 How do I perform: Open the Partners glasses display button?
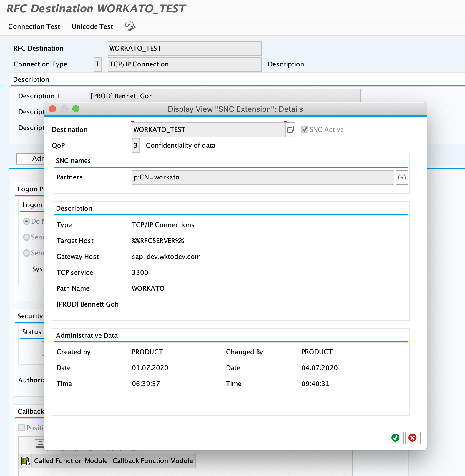402,177
